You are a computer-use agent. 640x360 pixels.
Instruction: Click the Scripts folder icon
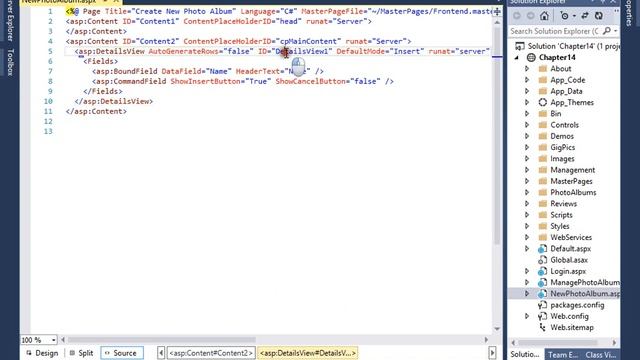[x=542, y=215]
